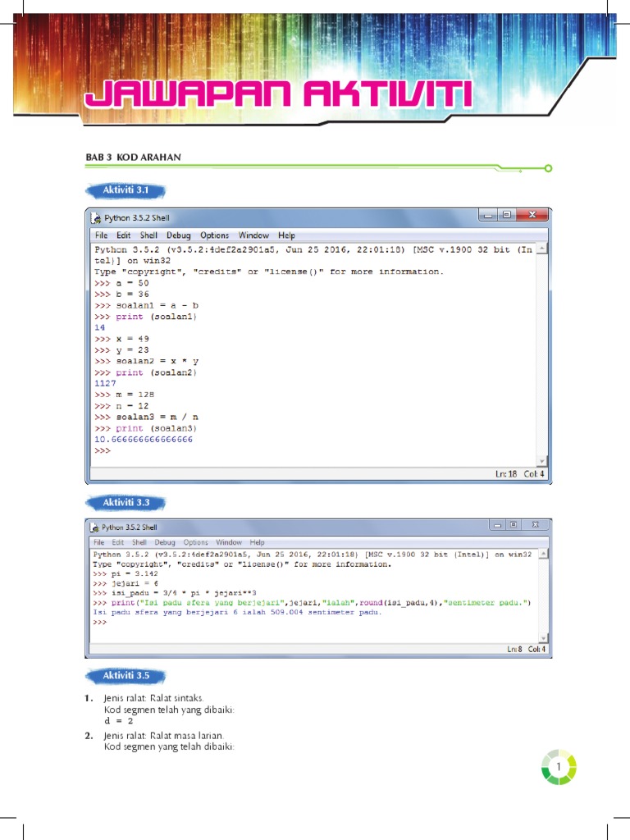Close the Aktiviti 3.3 shell window

click(535, 525)
